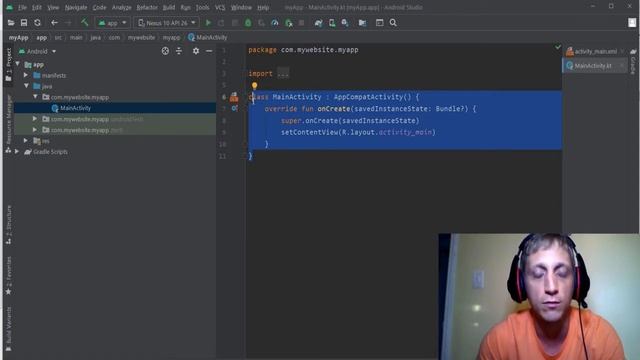
Task: Click the MainActivity breadcrumb
Action: tap(207, 38)
